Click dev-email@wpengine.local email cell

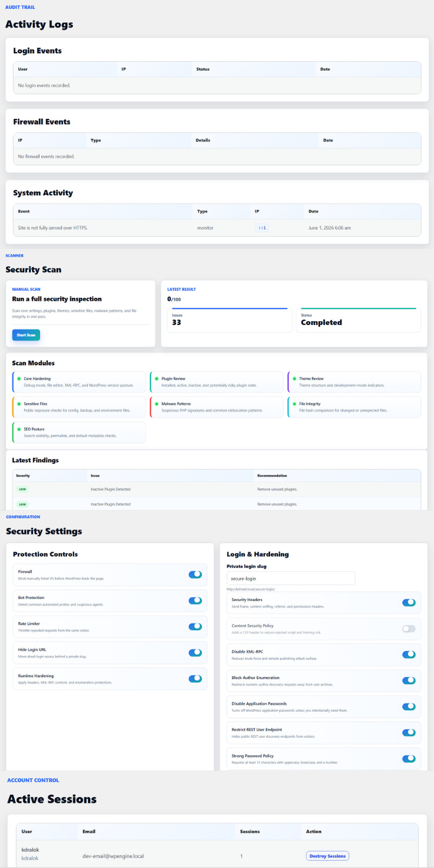113,856
